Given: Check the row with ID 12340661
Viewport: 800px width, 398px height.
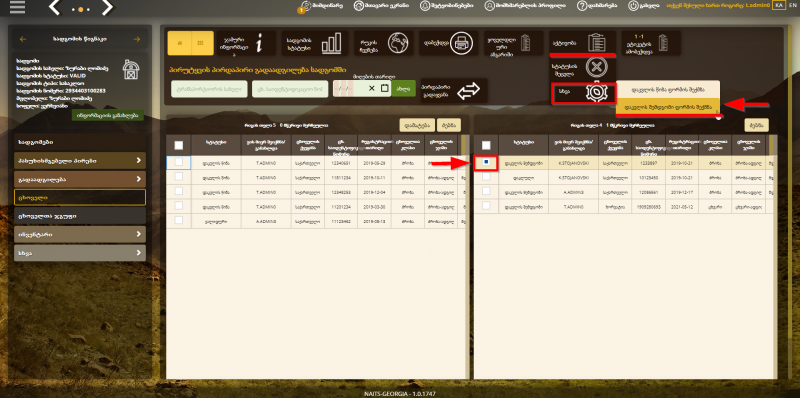Looking at the screenshot, I should tap(179, 162).
